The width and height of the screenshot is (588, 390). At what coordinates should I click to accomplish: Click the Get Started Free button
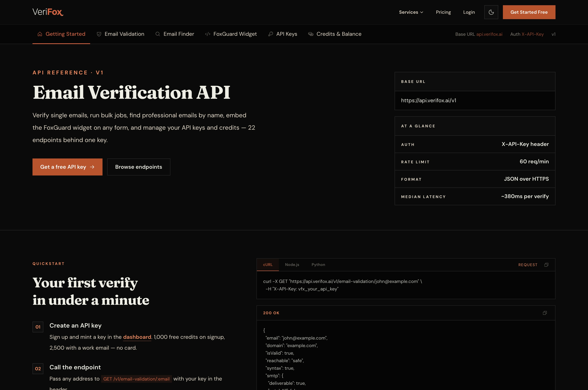point(529,12)
